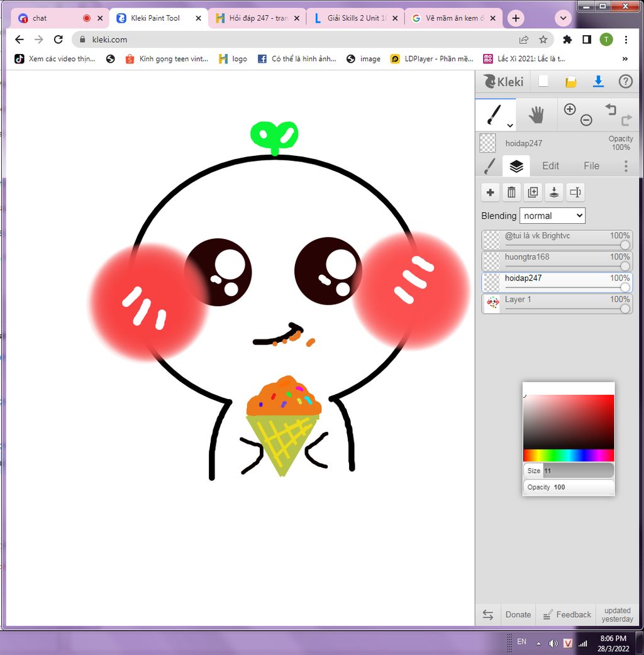Switch to the Edit tab

click(x=550, y=166)
